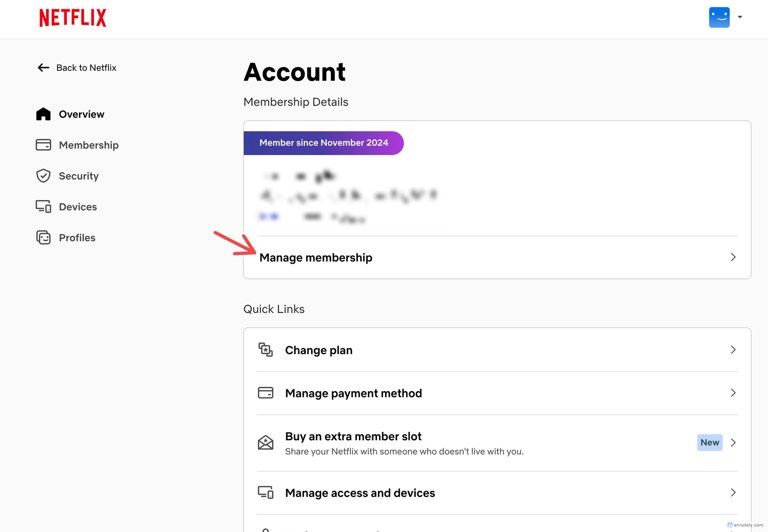Click the shield icon next to Security
Viewport: 768px width, 532px height.
(x=43, y=175)
